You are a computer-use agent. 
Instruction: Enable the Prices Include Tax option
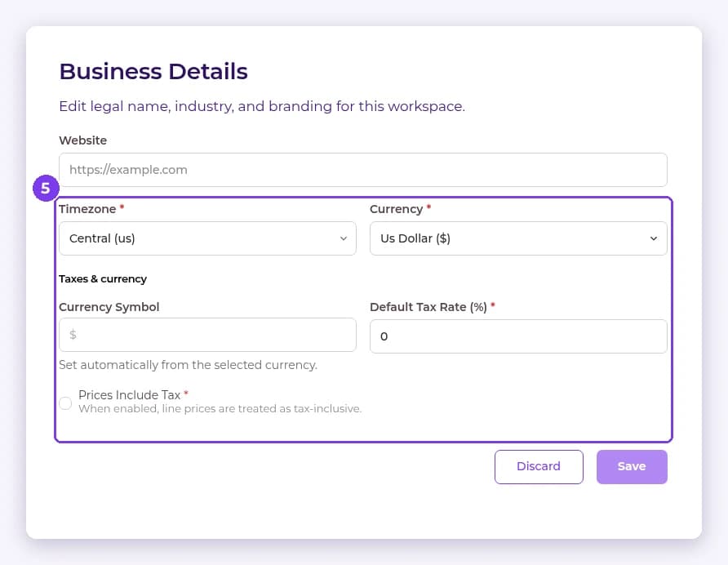click(x=65, y=403)
